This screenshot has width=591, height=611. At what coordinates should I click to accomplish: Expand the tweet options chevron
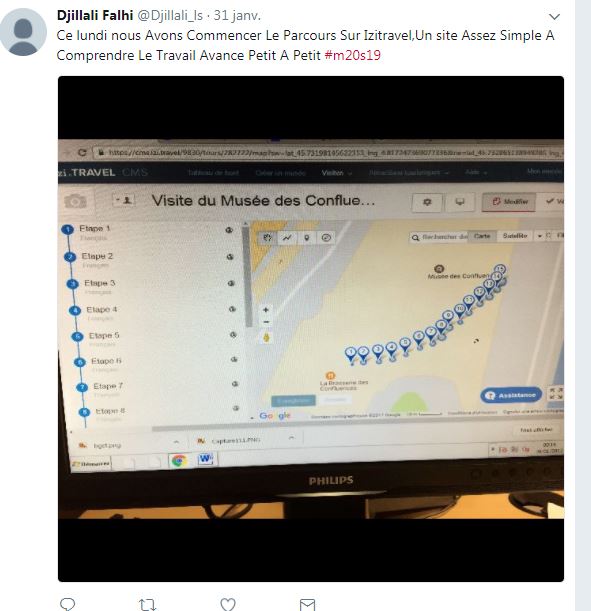(554, 17)
